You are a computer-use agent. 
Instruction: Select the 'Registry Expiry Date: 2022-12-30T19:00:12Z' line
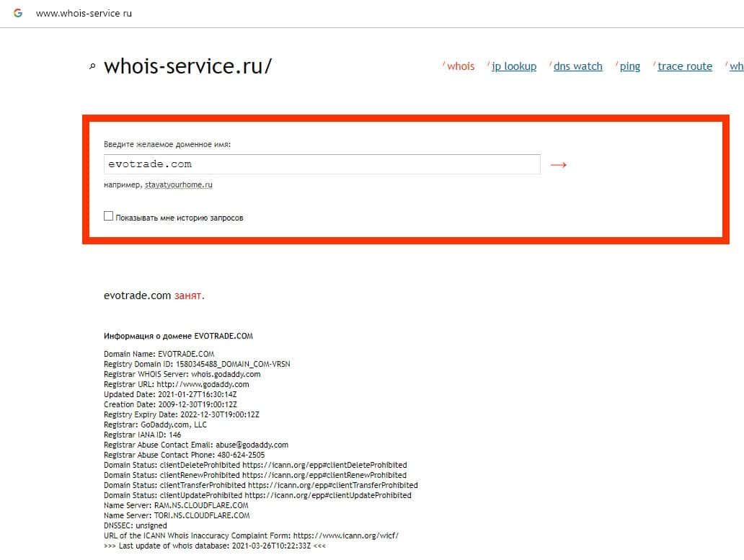coord(182,414)
